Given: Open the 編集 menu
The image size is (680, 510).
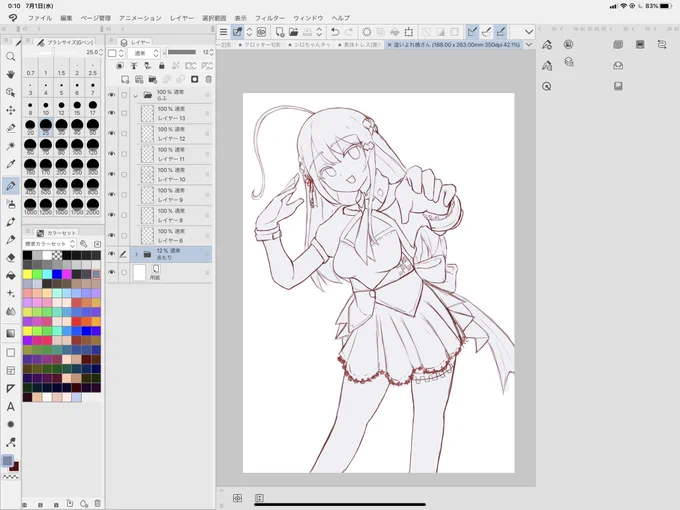Looking at the screenshot, I should tap(66, 18).
